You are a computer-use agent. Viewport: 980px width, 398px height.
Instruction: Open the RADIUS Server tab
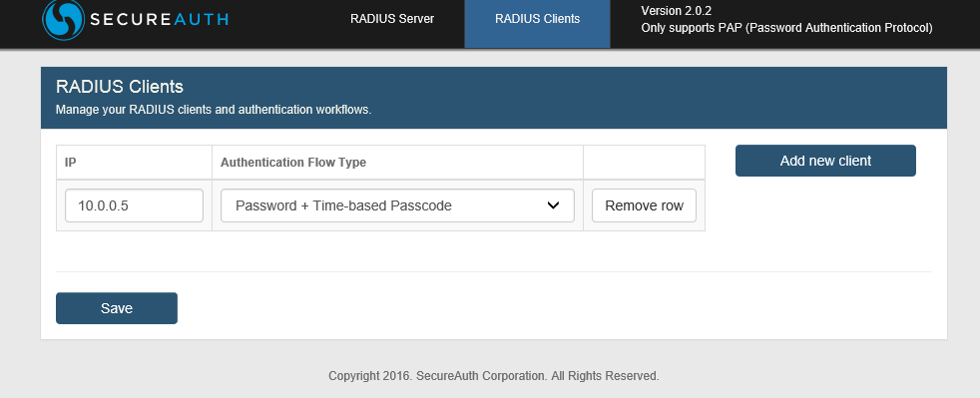point(392,19)
